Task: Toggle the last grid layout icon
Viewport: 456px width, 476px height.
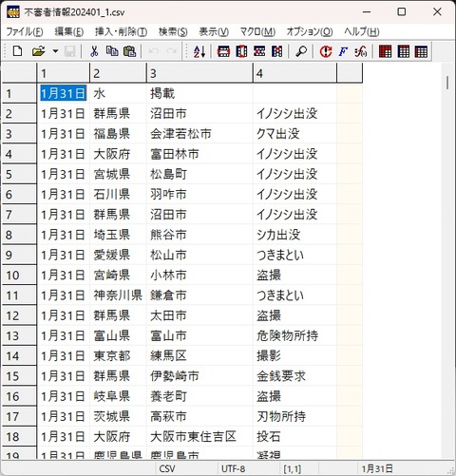Action: tap(421, 51)
